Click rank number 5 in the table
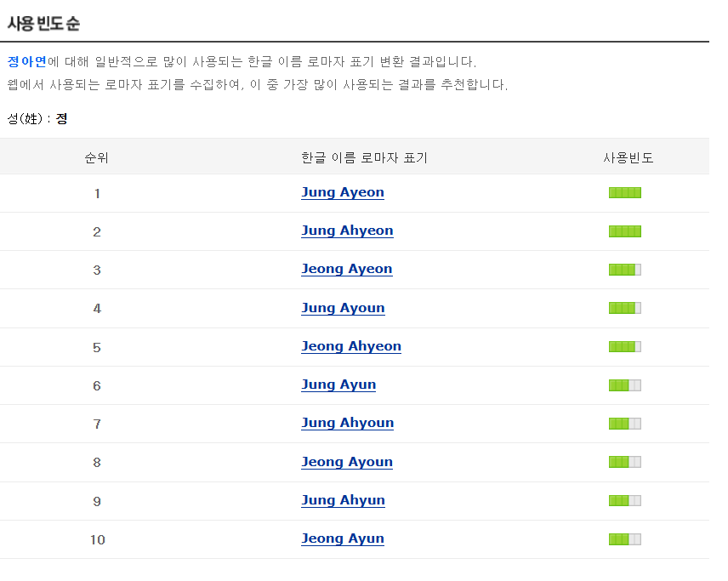 coord(97,347)
